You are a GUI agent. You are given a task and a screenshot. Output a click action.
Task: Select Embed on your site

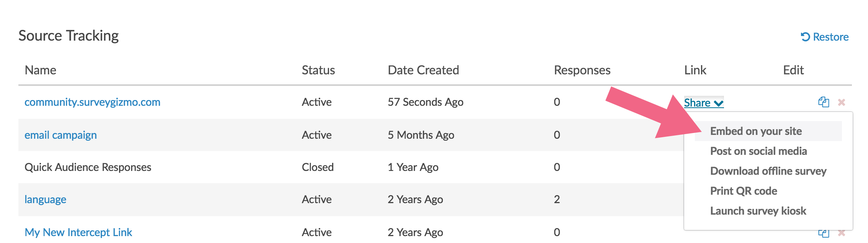point(756,131)
